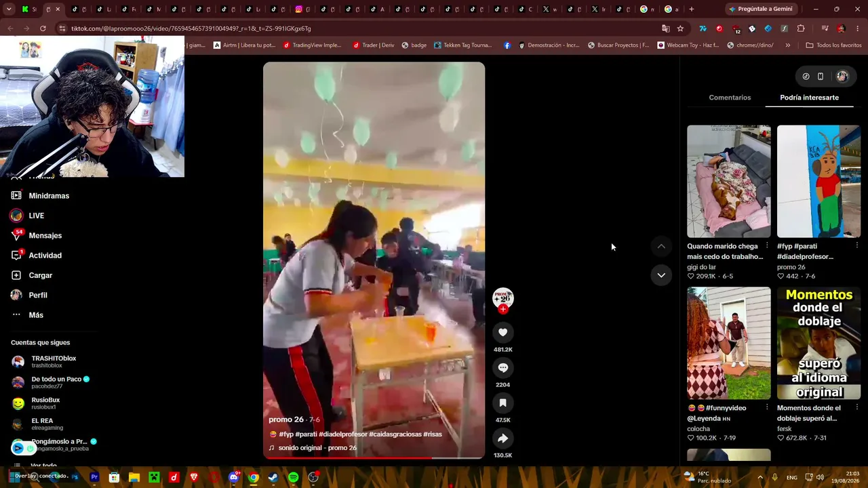Open the Webcam Toy bookmark
Screen dimensions: 868x488
pyautogui.click(x=688, y=45)
